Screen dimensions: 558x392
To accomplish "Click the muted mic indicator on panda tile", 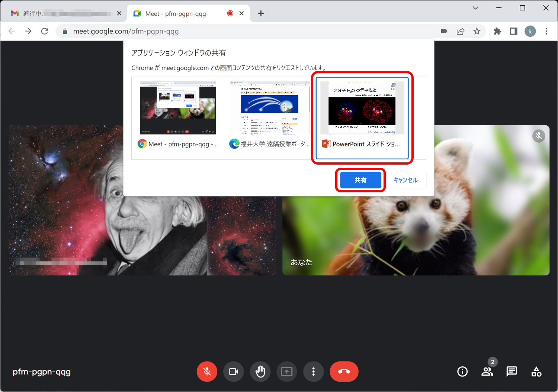I will click(539, 136).
